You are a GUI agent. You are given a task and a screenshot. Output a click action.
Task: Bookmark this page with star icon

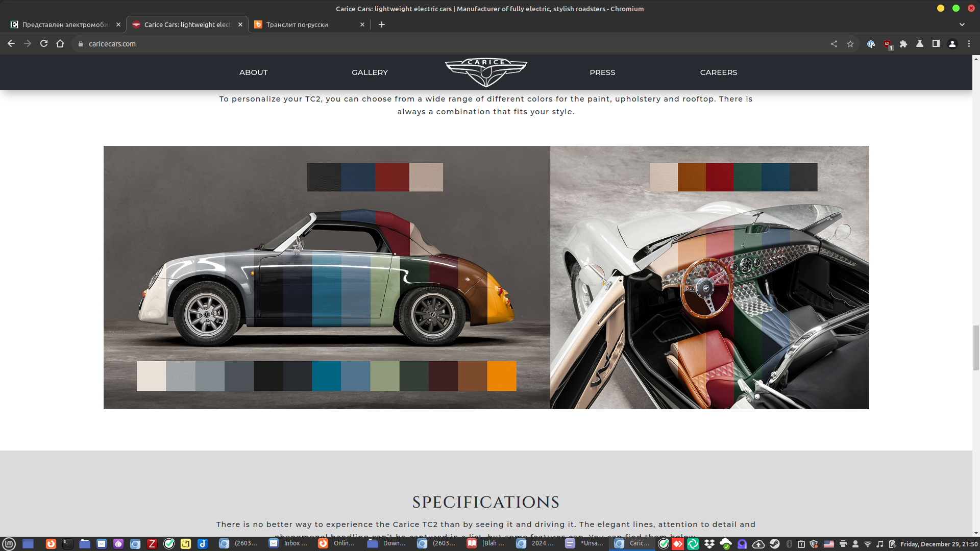[850, 44]
